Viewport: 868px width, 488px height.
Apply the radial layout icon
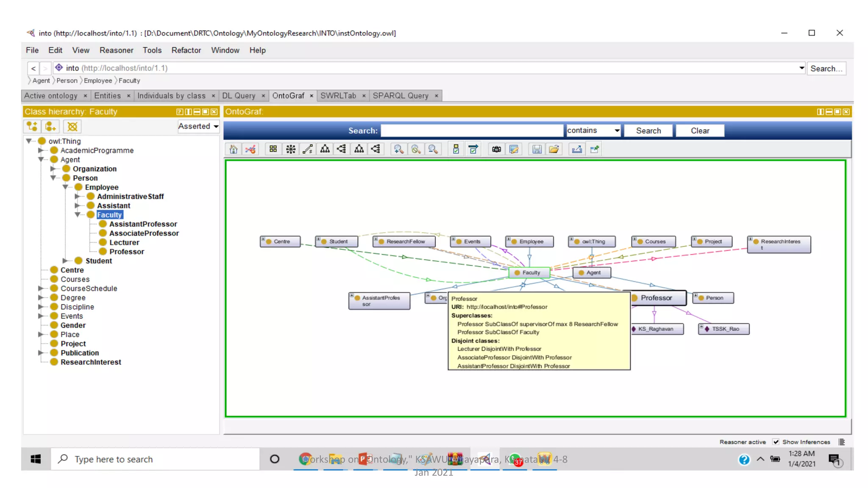291,149
